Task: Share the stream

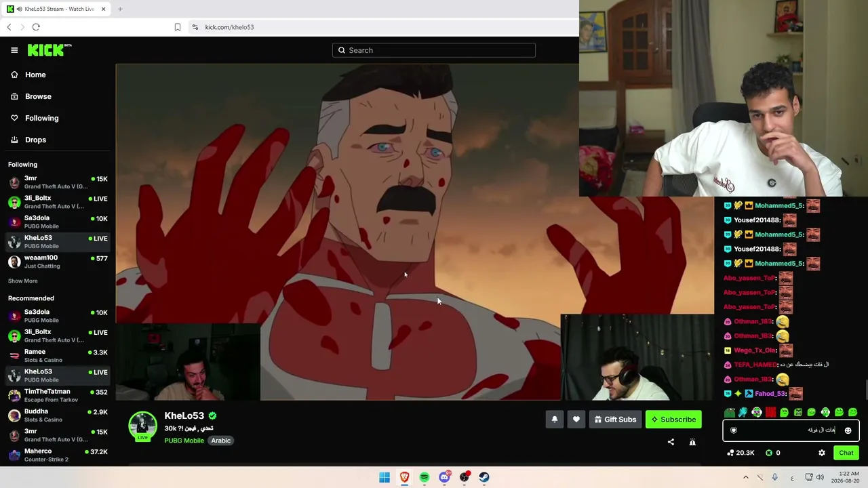Action: 671,442
